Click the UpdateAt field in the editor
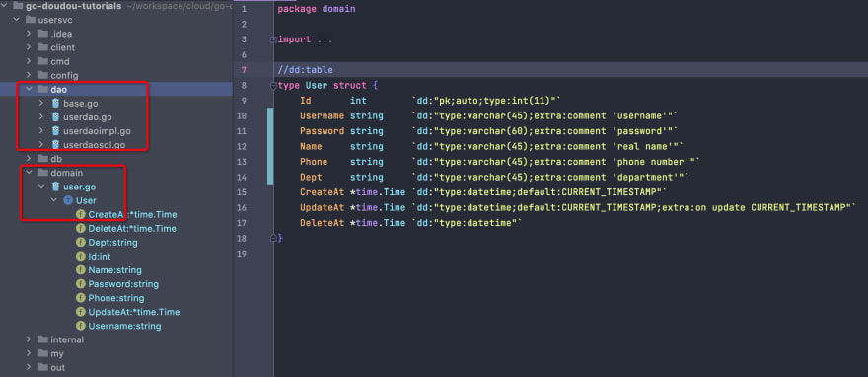Screen dimensions: 868x377 pyautogui.click(x=322, y=207)
